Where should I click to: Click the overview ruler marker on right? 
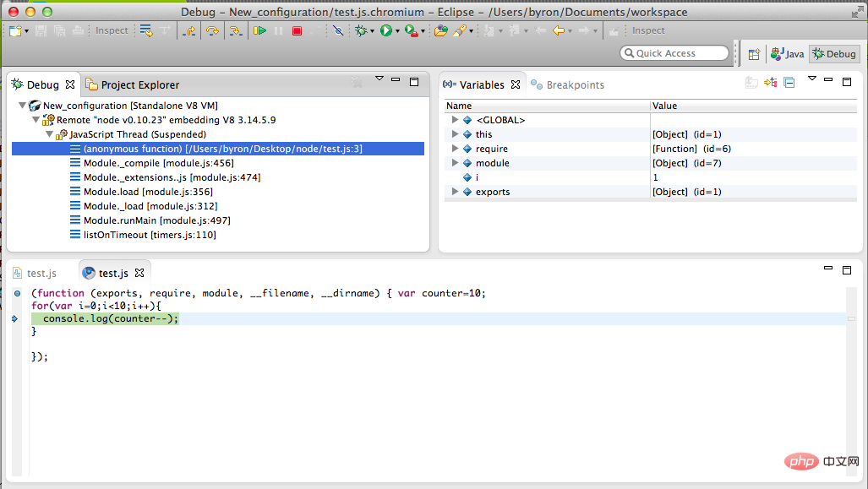[x=851, y=318]
